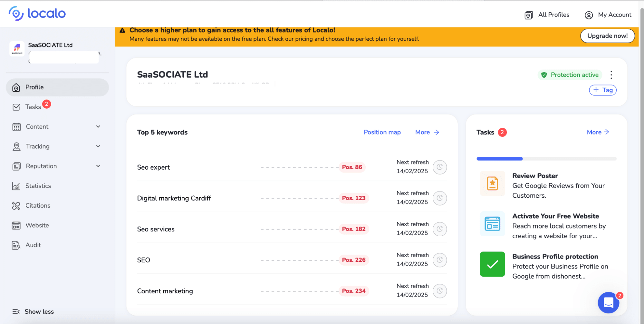The width and height of the screenshot is (644, 324).
Task: Expand the Reputation sidebar menu chevron
Action: pos(98,166)
